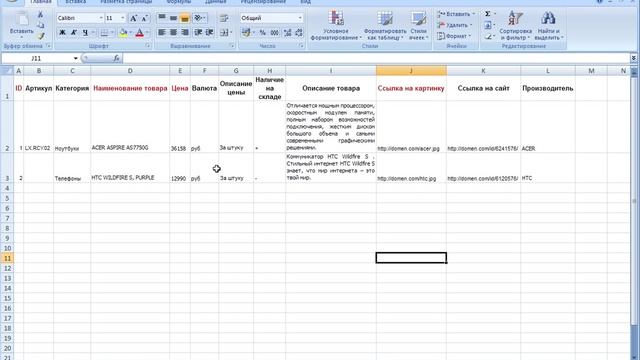This screenshot has height=360, width=640.
Task: Click the increase decimal icon
Action: [x=287, y=32]
